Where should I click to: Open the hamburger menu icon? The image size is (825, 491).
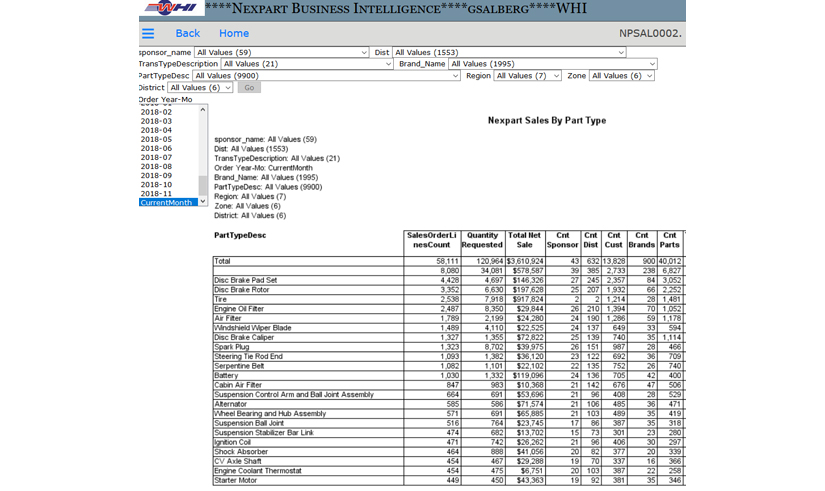[x=148, y=34]
